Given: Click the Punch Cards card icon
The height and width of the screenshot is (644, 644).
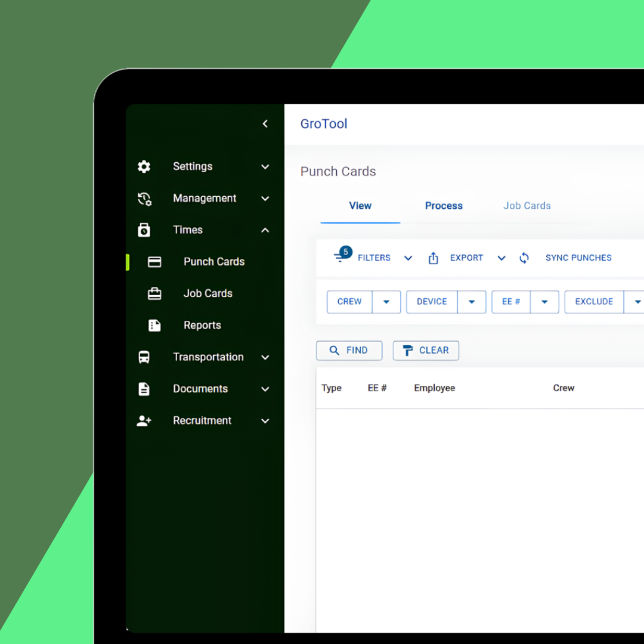Looking at the screenshot, I should (154, 262).
